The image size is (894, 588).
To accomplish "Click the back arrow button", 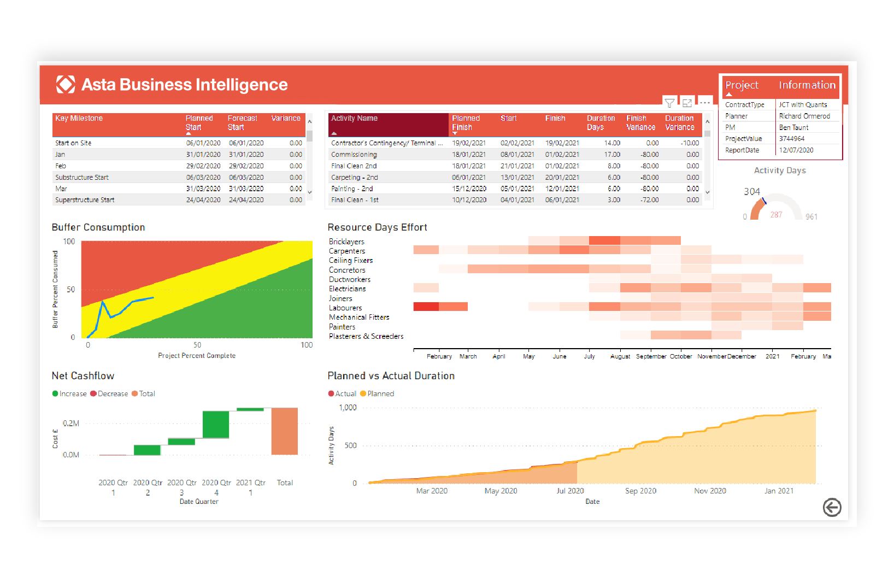I will pos(832,508).
